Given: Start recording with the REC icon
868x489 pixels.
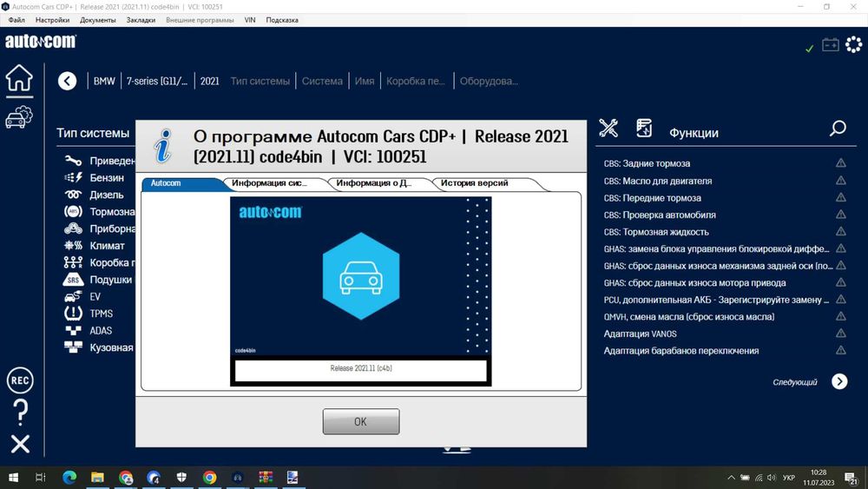Looking at the screenshot, I should point(20,380).
